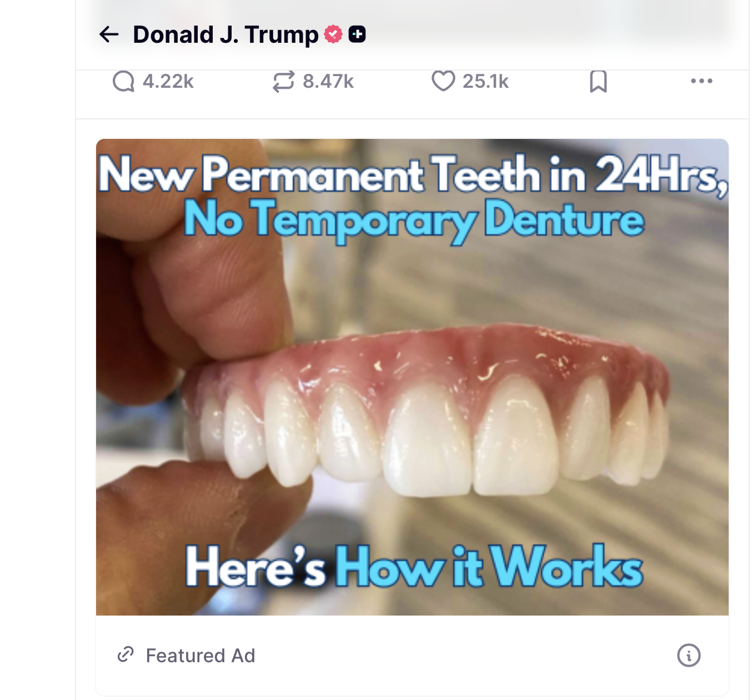Click the New Permanent Teeth in 24Hrs headline

(413, 174)
